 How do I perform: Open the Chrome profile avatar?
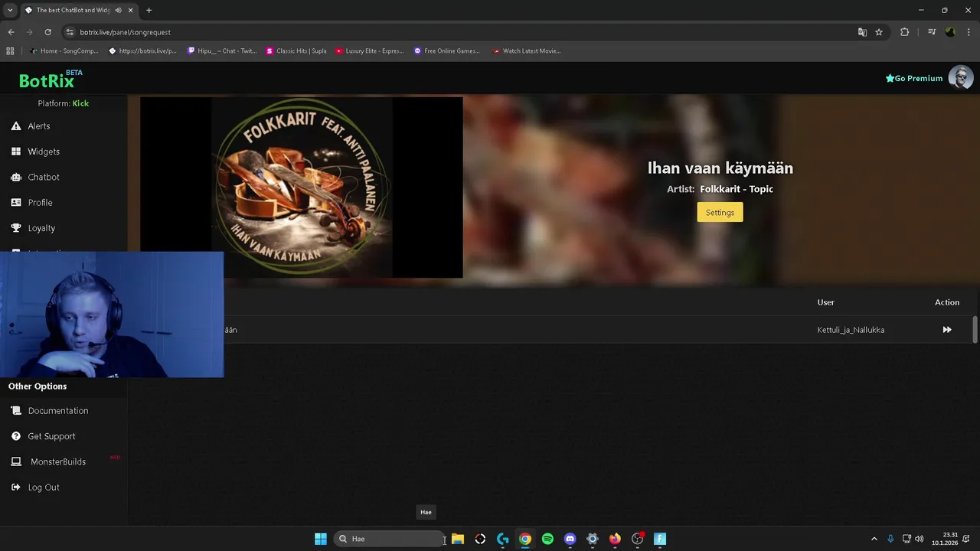click(950, 32)
